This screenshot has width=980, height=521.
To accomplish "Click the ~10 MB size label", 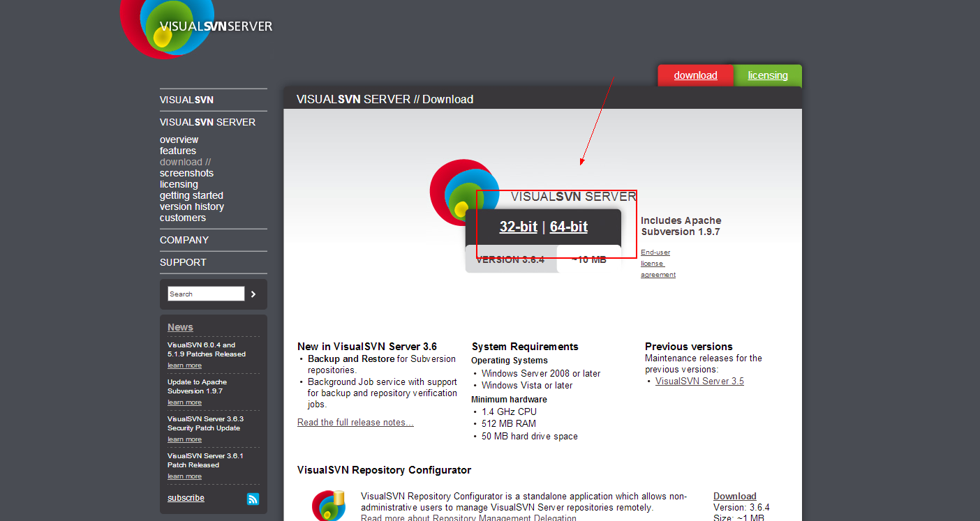I will click(x=589, y=259).
